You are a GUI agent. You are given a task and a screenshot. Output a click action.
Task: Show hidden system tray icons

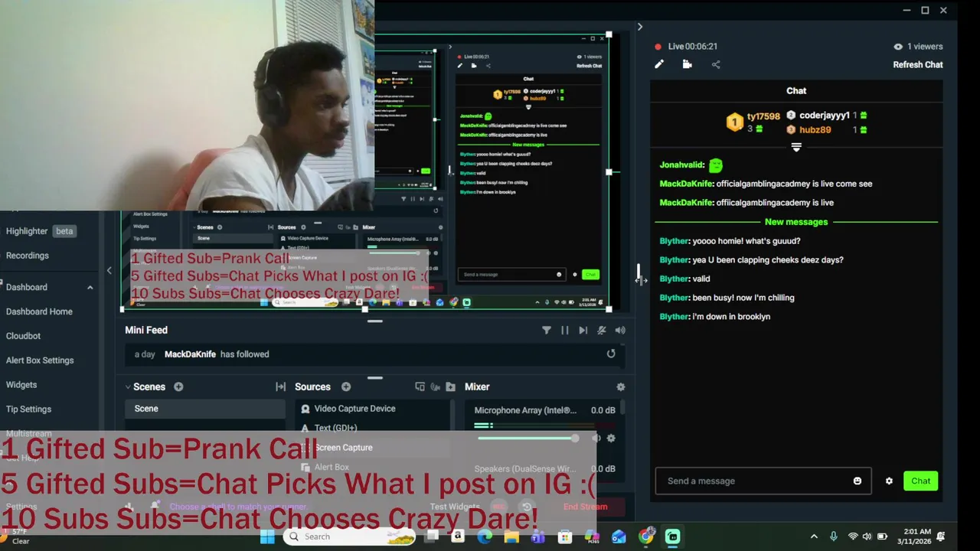(x=814, y=536)
